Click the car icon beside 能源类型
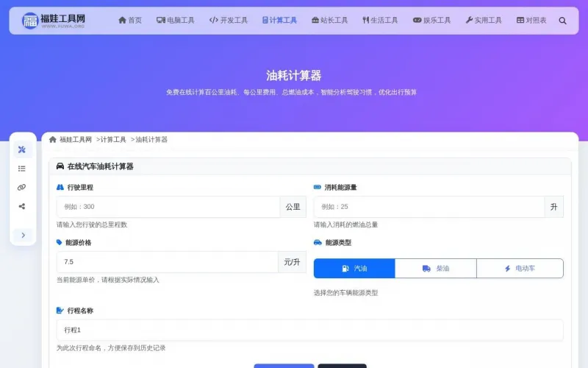 (x=318, y=242)
